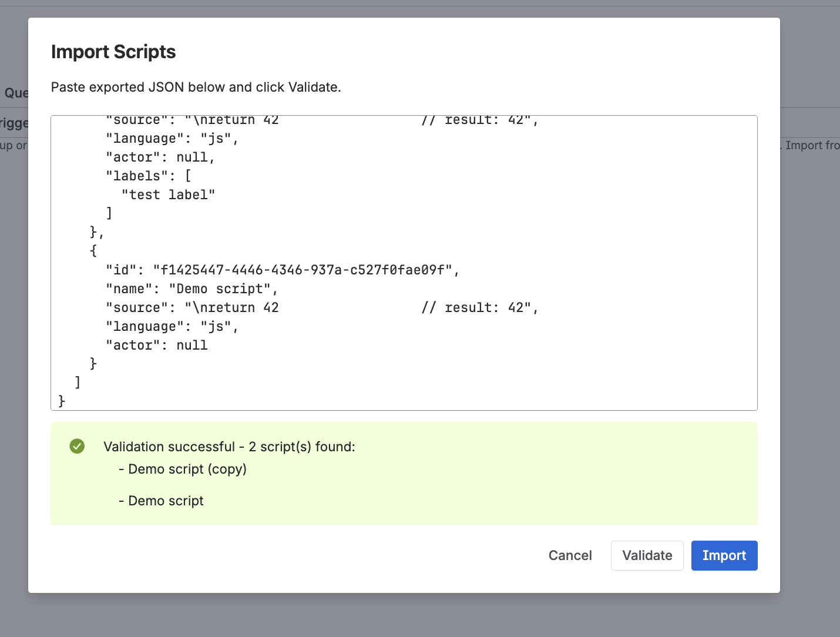Click the last closing brace of the JSON
Image resolution: width=840 pixels, height=637 pixels.
62,401
